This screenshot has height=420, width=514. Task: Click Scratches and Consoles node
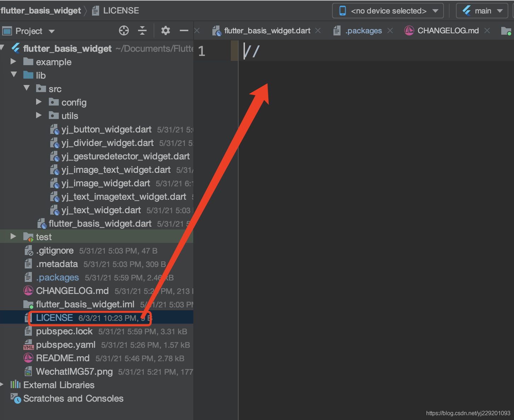[x=73, y=399]
